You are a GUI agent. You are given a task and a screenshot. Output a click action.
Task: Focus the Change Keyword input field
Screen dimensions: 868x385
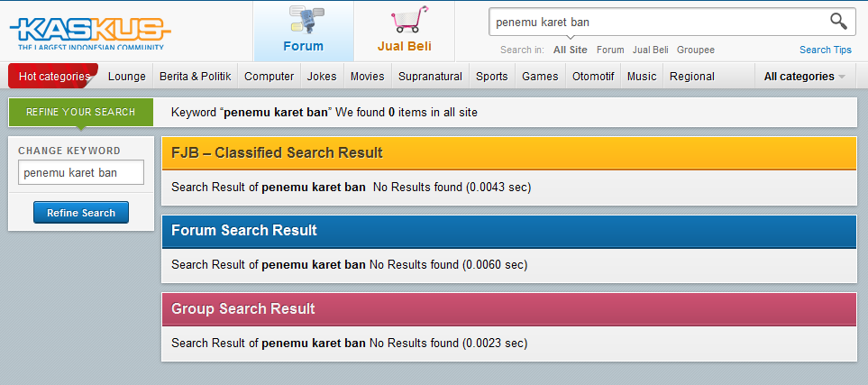(81, 172)
